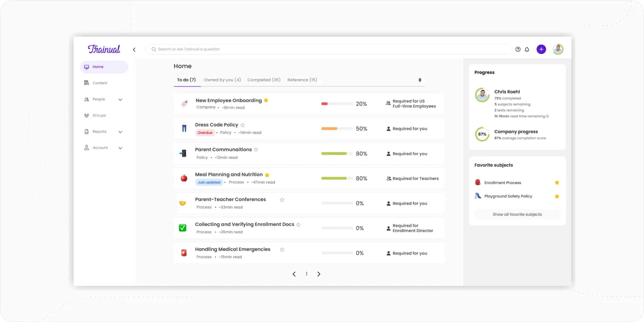Viewport: 644px width, 322px height.
Task: Unfavorite Meal Planning and Nutrition star
Action: [x=267, y=175]
